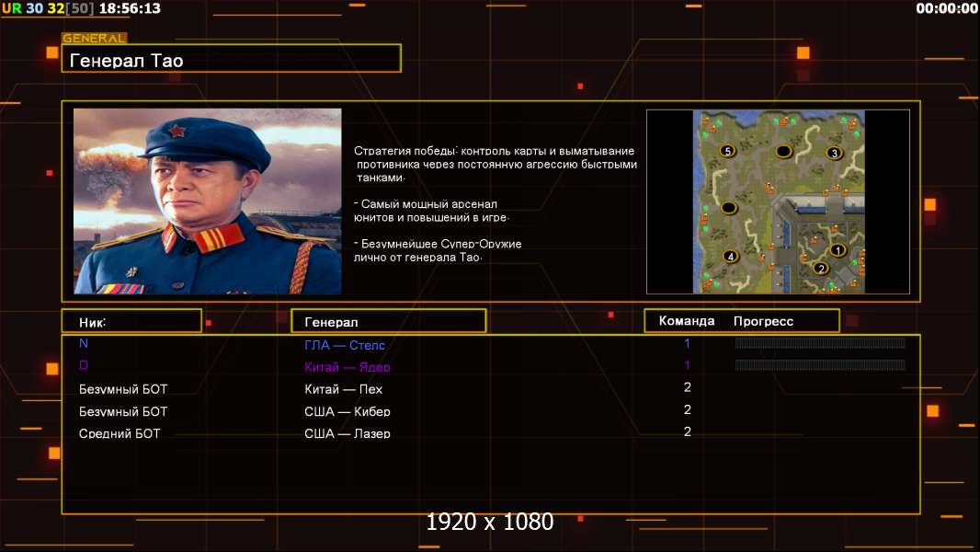Click the '1920 x 1080' resolution text

coord(490,522)
